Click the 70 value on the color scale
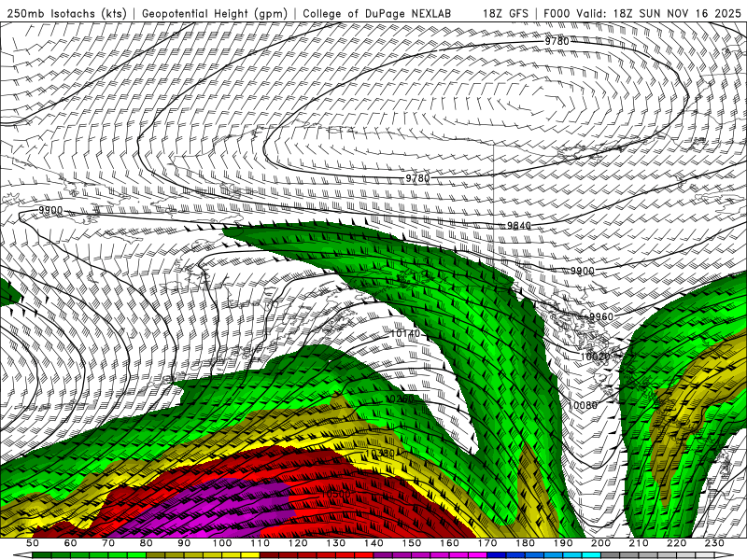747x560 pixels. (108, 543)
